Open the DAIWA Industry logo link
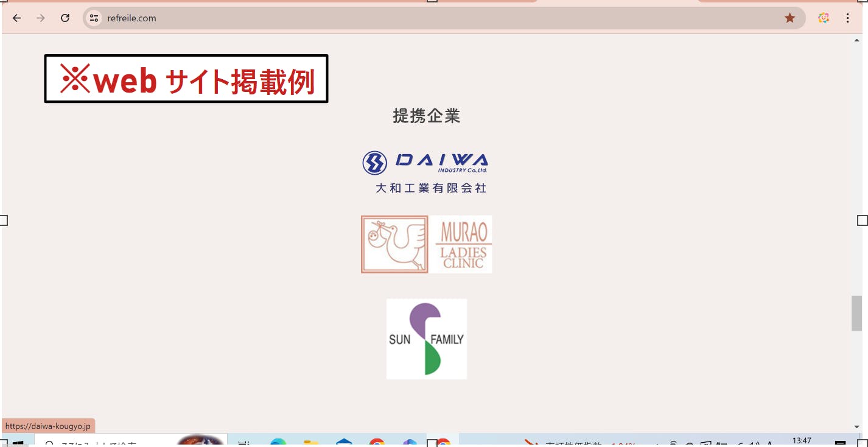The height and width of the screenshot is (447, 868). (x=425, y=172)
